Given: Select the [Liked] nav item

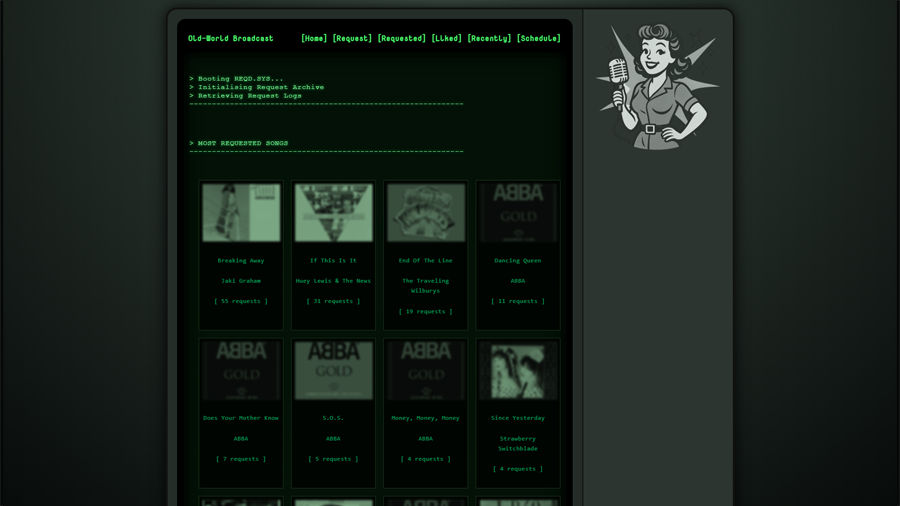Looking at the screenshot, I should coord(447,38).
